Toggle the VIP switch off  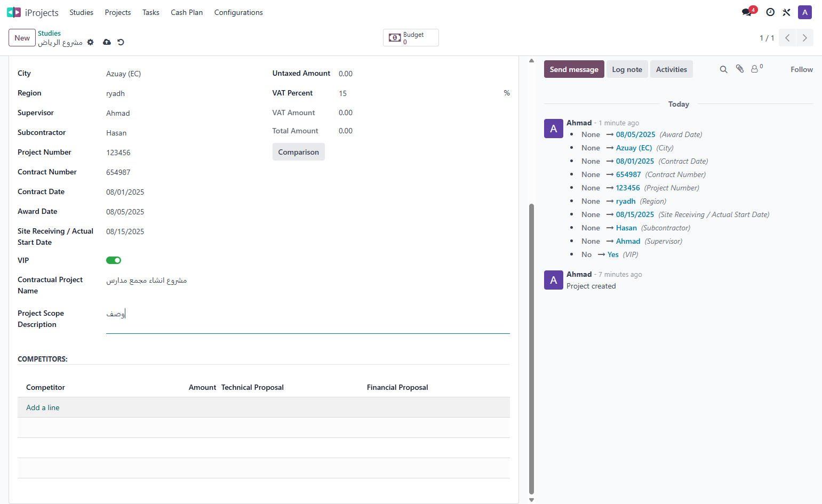(x=114, y=260)
